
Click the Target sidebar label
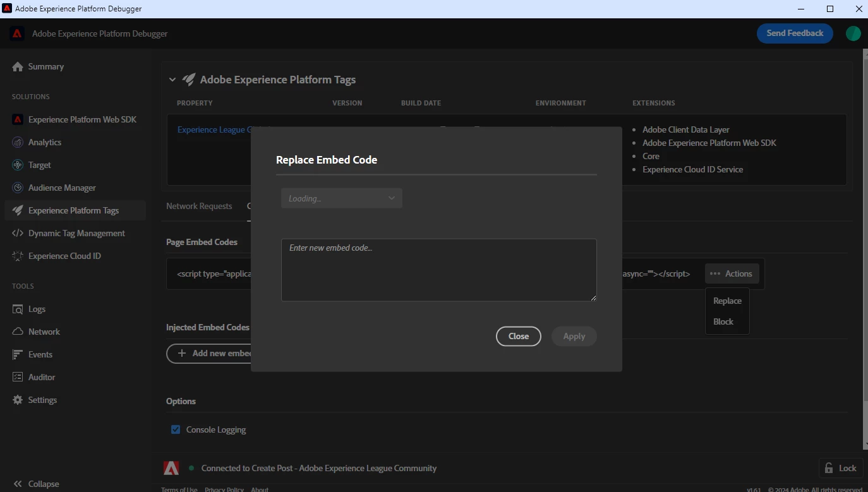[40, 165]
